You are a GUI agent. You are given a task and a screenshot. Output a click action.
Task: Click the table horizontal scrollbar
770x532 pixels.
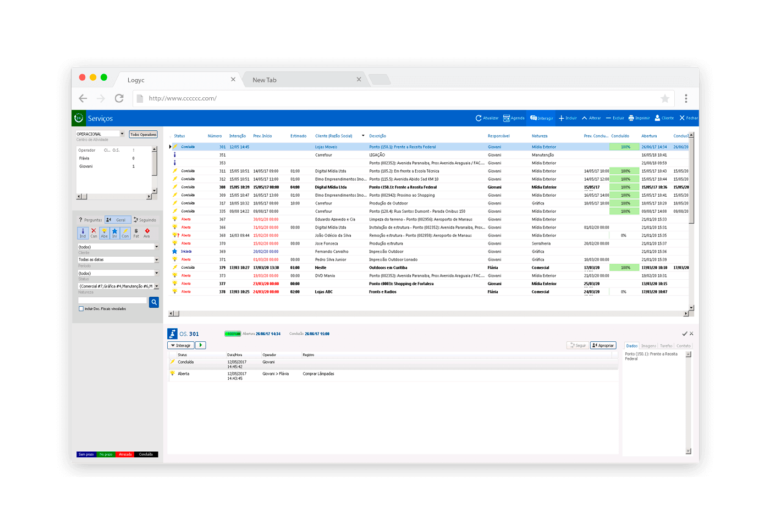pos(428,313)
